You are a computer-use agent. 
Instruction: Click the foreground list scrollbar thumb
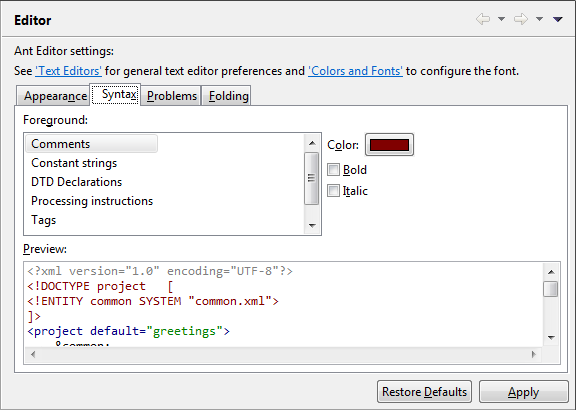312,178
